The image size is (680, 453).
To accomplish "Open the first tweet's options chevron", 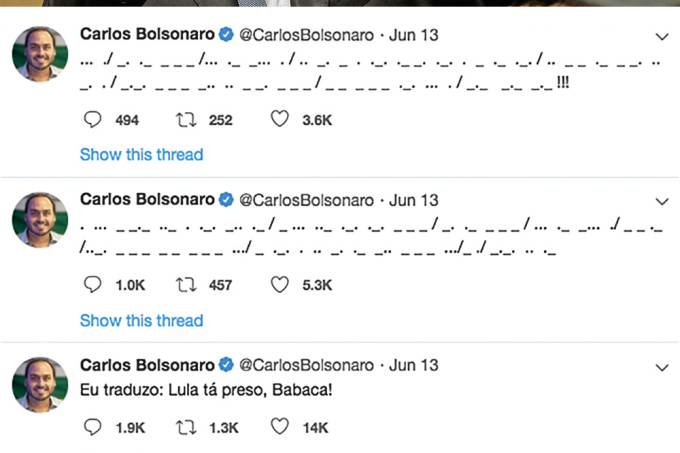I will click(660, 36).
